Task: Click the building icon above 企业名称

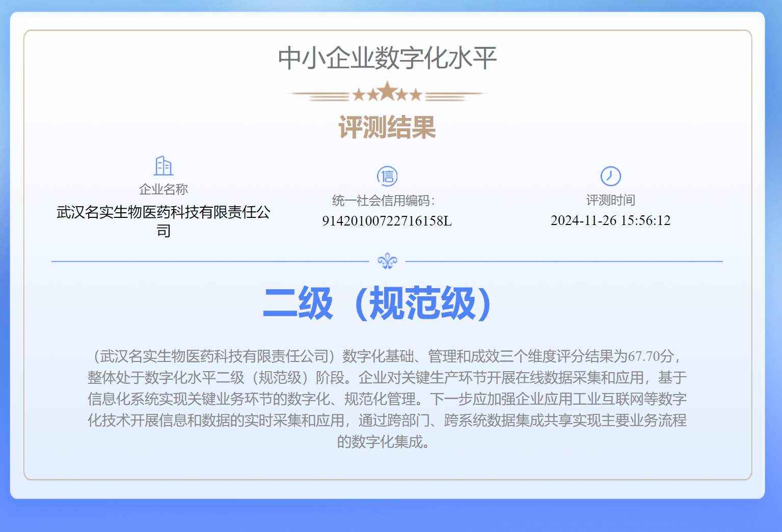Action: (164, 166)
